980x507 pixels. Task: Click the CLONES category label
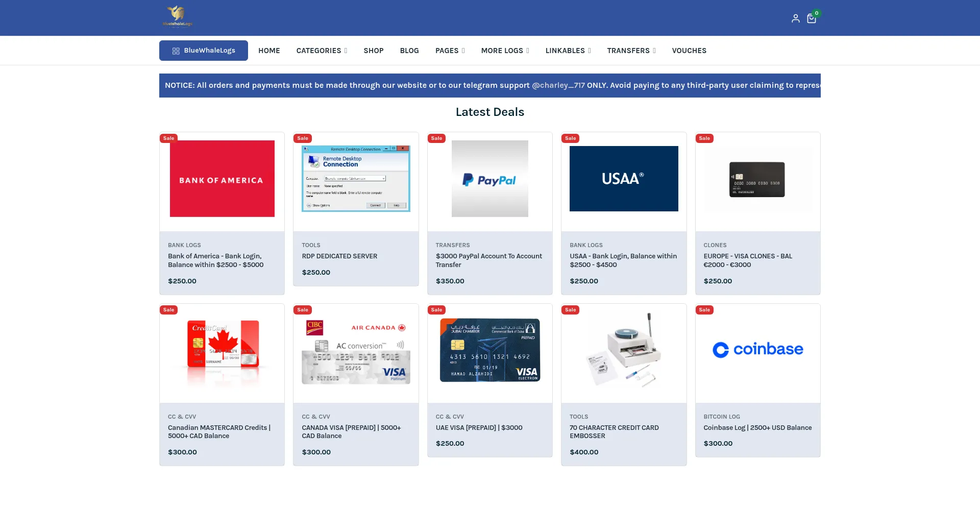pos(715,245)
